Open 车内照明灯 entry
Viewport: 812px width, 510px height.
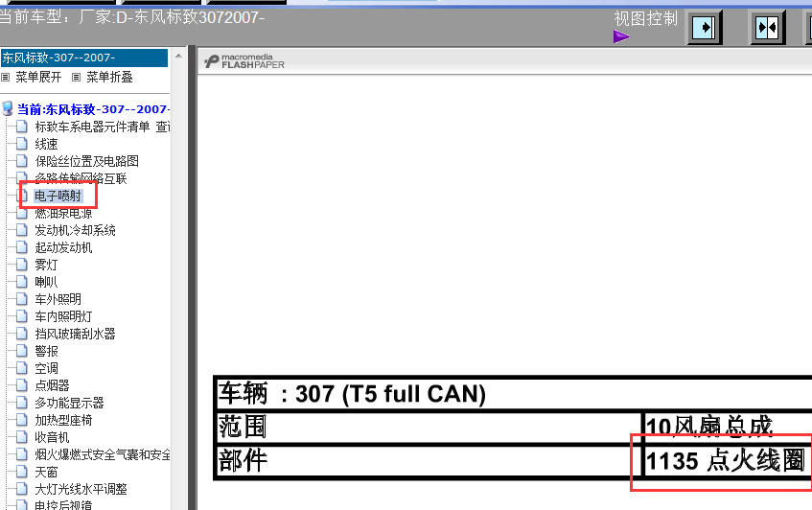coord(63,316)
